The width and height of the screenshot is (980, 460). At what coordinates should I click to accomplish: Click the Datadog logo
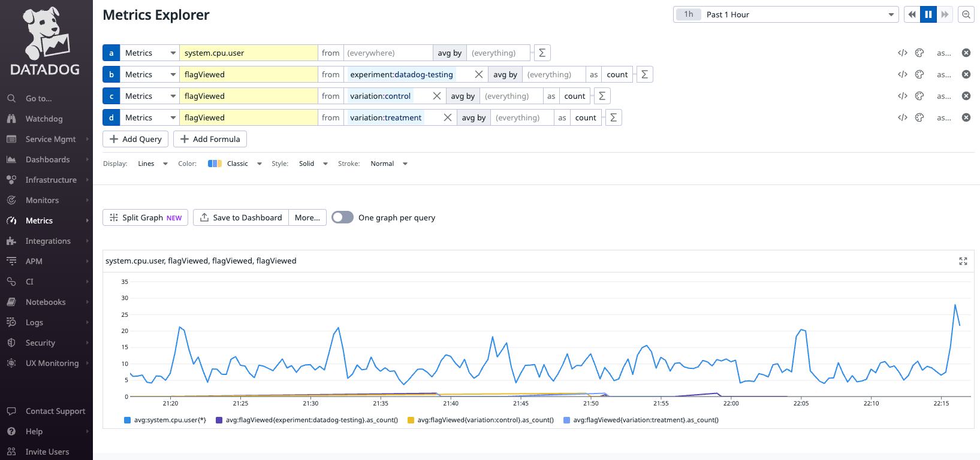[46, 41]
